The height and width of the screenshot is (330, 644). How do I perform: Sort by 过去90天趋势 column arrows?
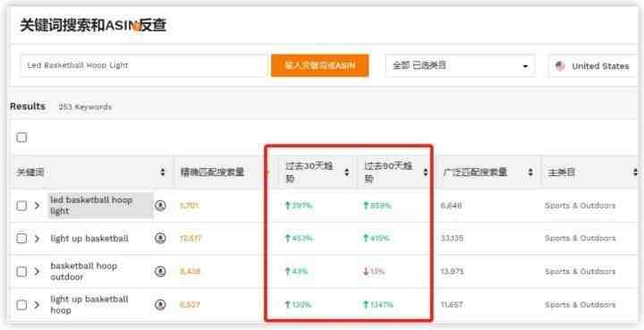426,172
